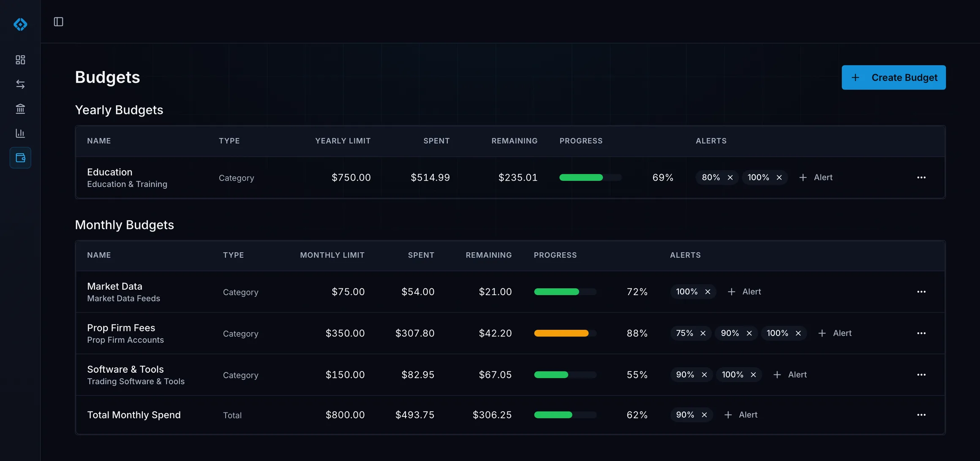This screenshot has height=461, width=980.
Task: Toggle the sidebar panel icon
Action: (58, 22)
